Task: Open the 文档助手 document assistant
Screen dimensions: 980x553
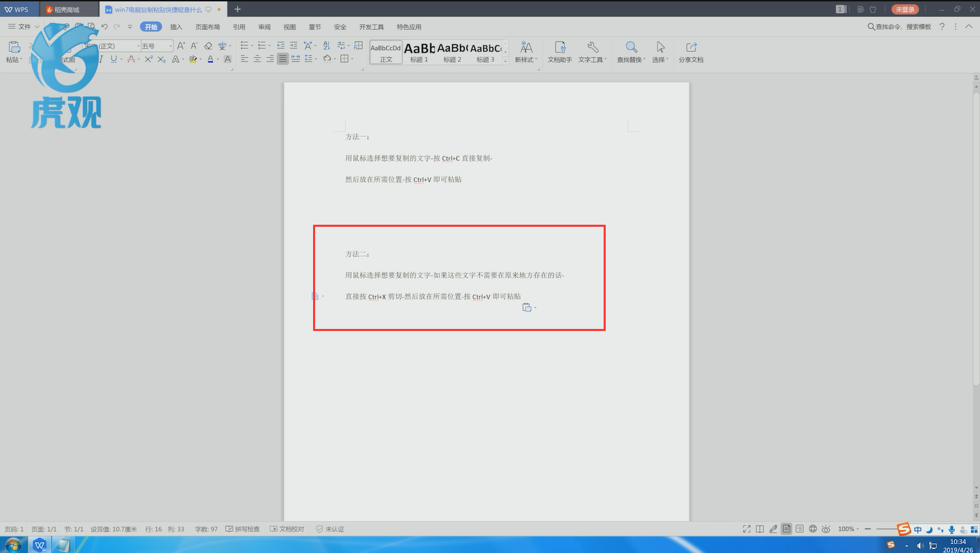Action: click(x=560, y=52)
